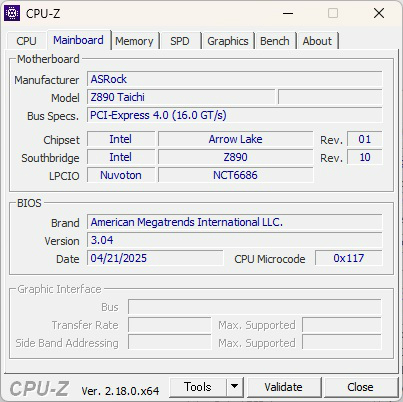Click the Tools button
The image size is (403, 402).
coord(198,387)
